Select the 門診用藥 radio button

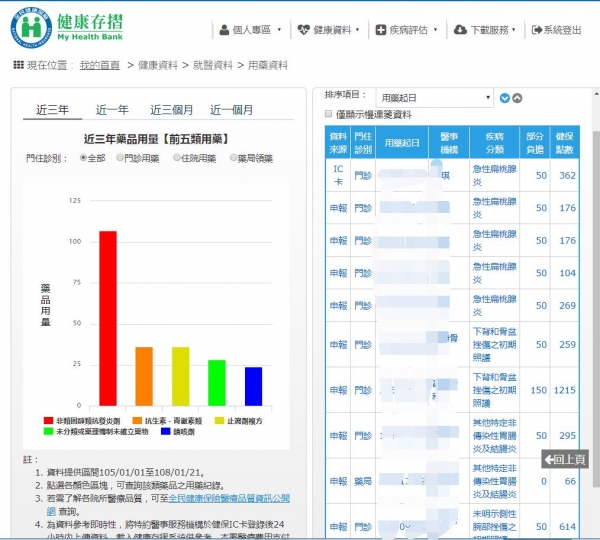(x=120, y=158)
